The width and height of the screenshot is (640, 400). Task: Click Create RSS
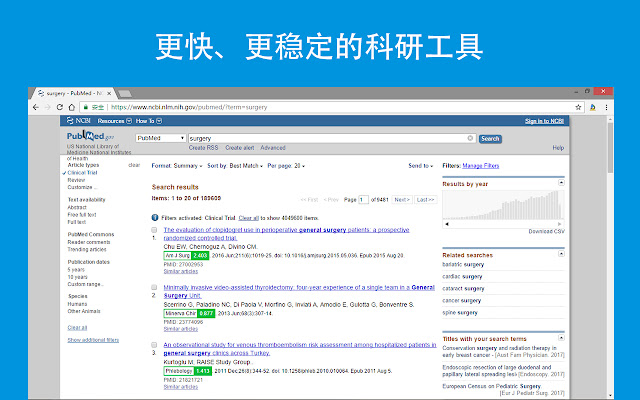[203, 148]
